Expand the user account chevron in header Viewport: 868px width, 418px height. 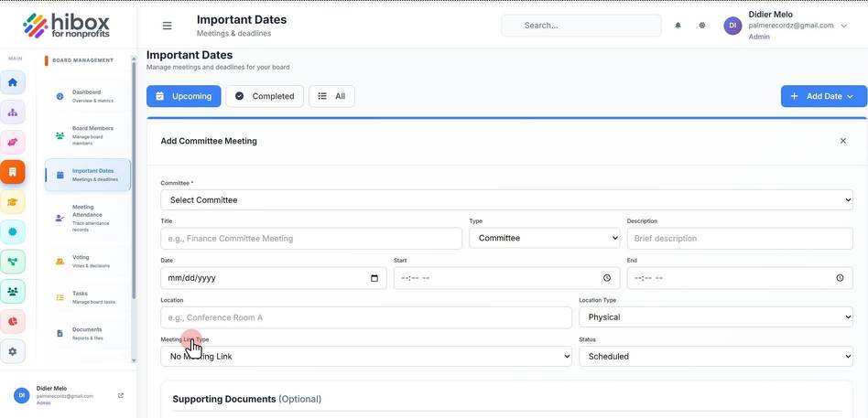pyautogui.click(x=843, y=26)
